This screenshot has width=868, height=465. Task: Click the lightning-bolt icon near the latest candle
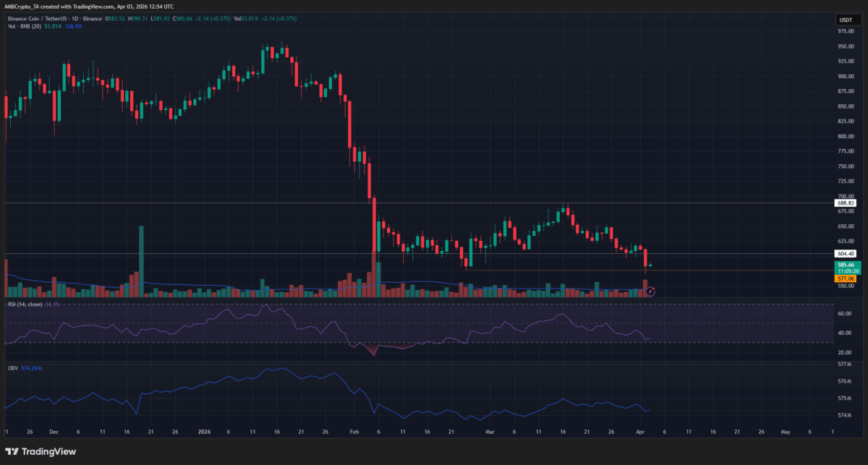point(650,291)
